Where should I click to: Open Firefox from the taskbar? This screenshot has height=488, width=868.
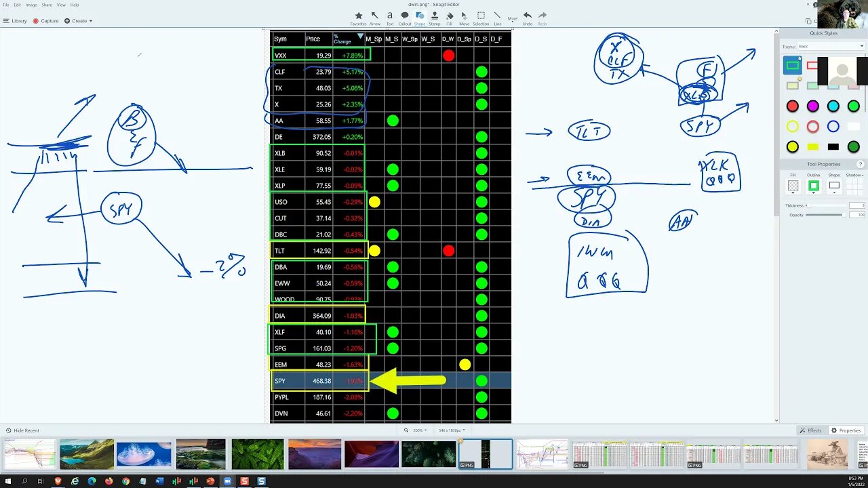(x=109, y=481)
